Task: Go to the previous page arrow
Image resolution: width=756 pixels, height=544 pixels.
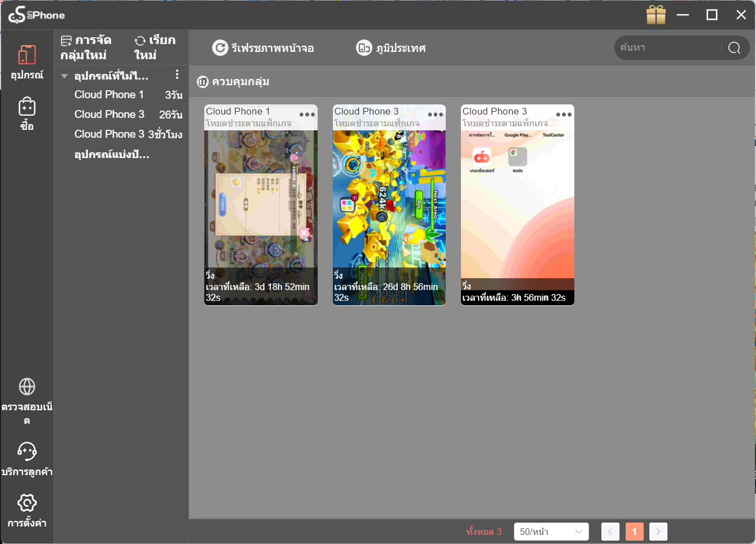Action: coord(610,532)
